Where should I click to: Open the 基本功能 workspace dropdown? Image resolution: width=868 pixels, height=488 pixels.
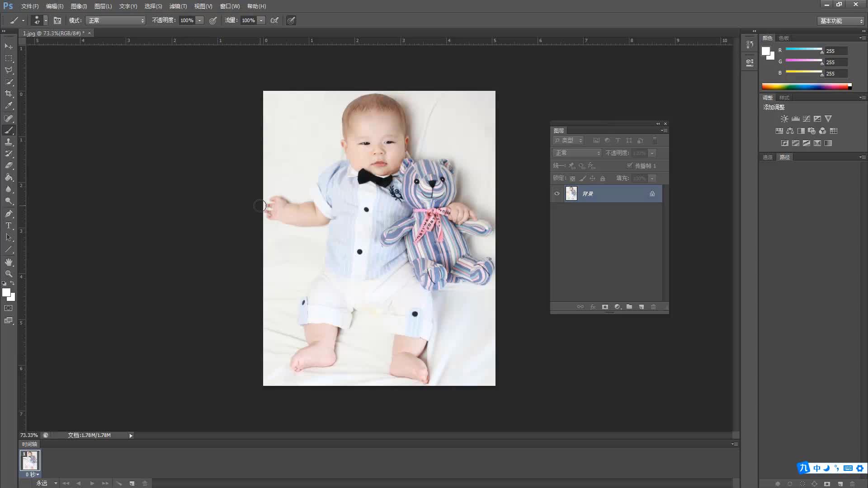(x=841, y=21)
